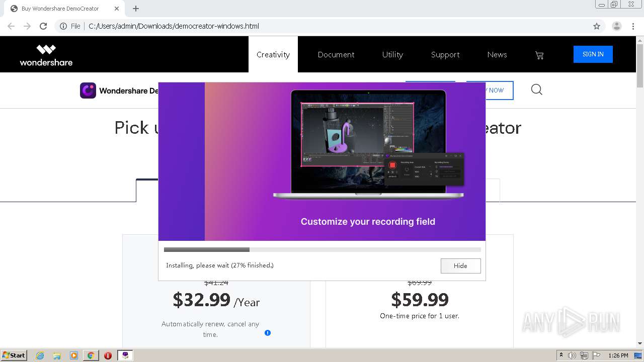The height and width of the screenshot is (362, 644).
Task: Click the Wondershare logo in header
Action: 46,55
